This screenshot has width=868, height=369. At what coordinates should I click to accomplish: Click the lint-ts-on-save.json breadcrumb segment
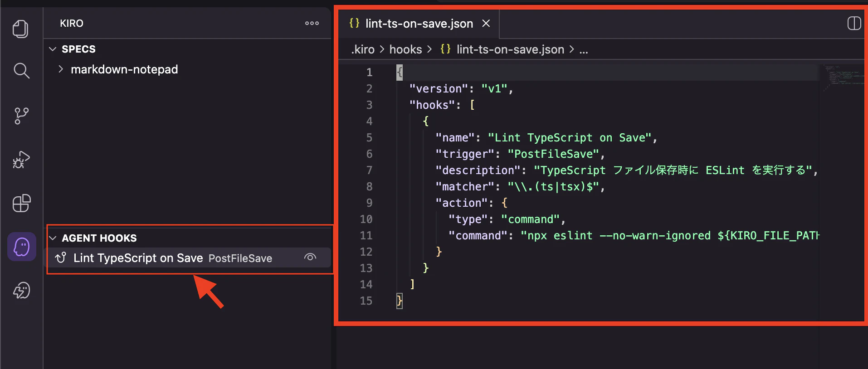click(x=510, y=49)
